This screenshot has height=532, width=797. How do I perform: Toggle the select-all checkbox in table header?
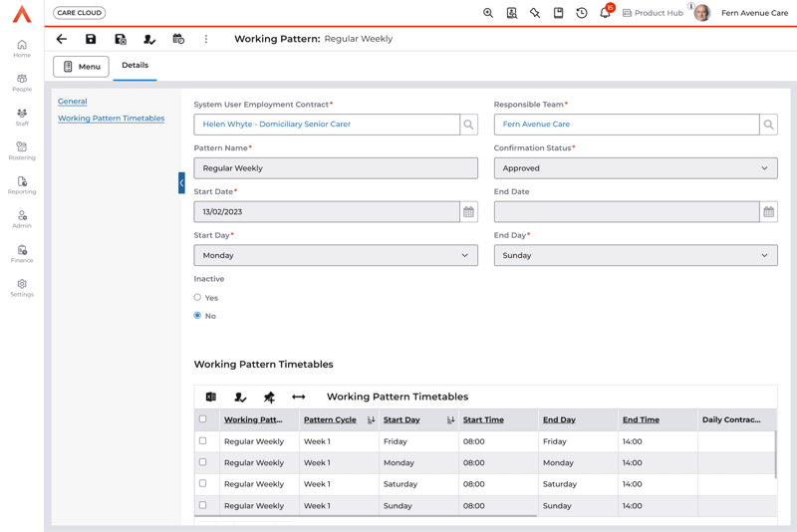pos(203,419)
